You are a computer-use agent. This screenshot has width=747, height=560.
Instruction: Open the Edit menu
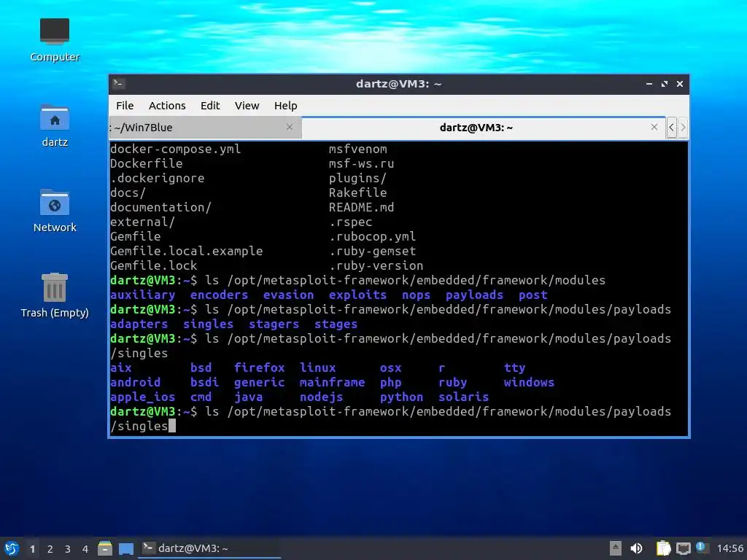point(210,105)
